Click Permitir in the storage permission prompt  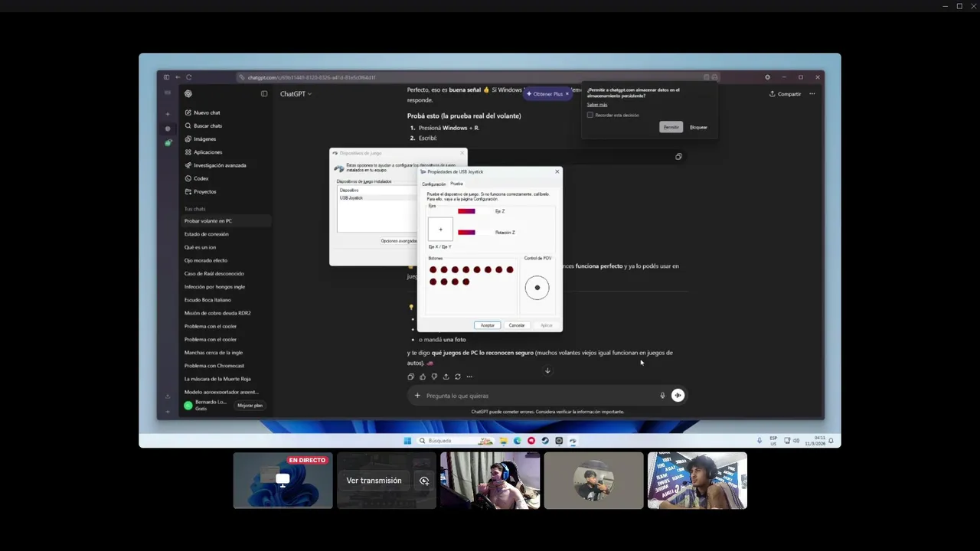(671, 127)
